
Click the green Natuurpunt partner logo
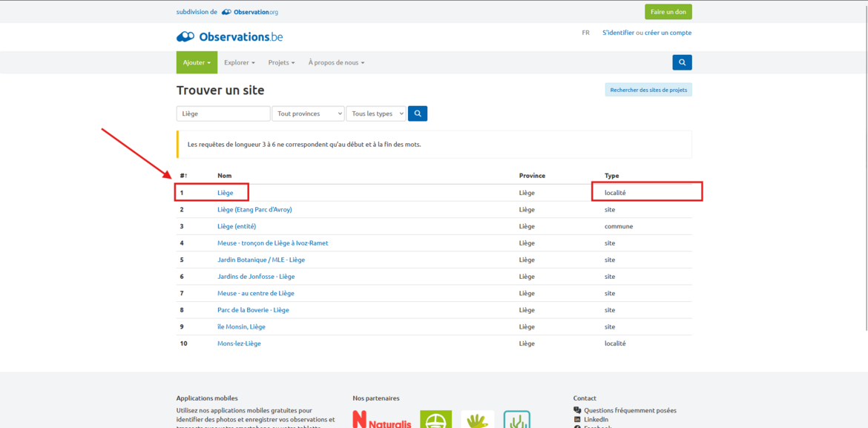point(435,420)
